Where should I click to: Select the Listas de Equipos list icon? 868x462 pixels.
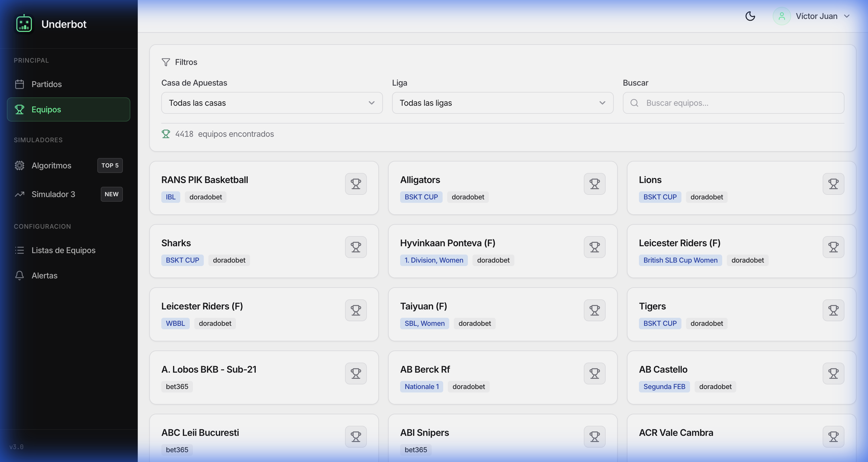pos(19,250)
